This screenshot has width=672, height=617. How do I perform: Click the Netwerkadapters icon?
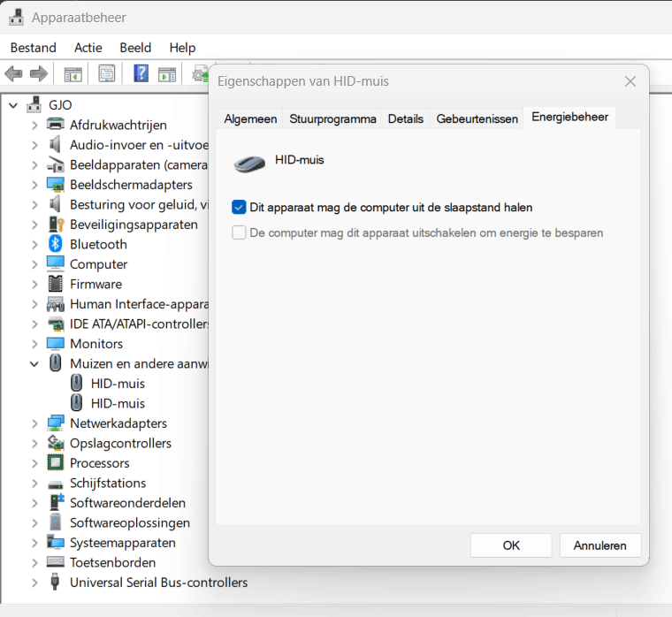[56, 423]
